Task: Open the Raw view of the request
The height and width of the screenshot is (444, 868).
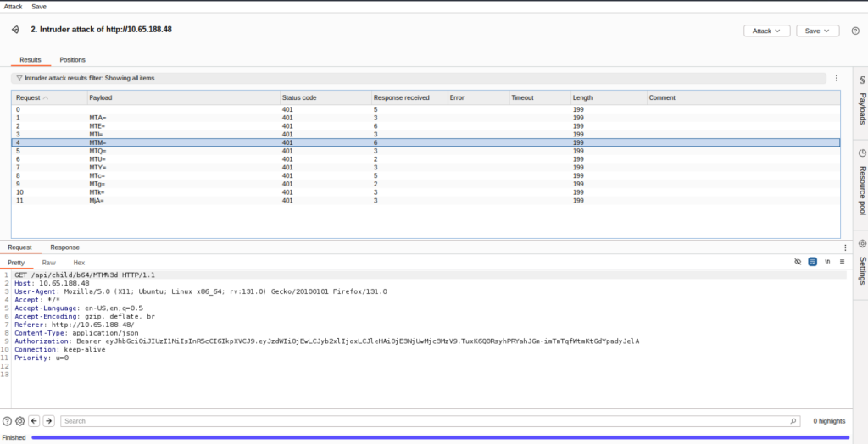Action: [49, 263]
